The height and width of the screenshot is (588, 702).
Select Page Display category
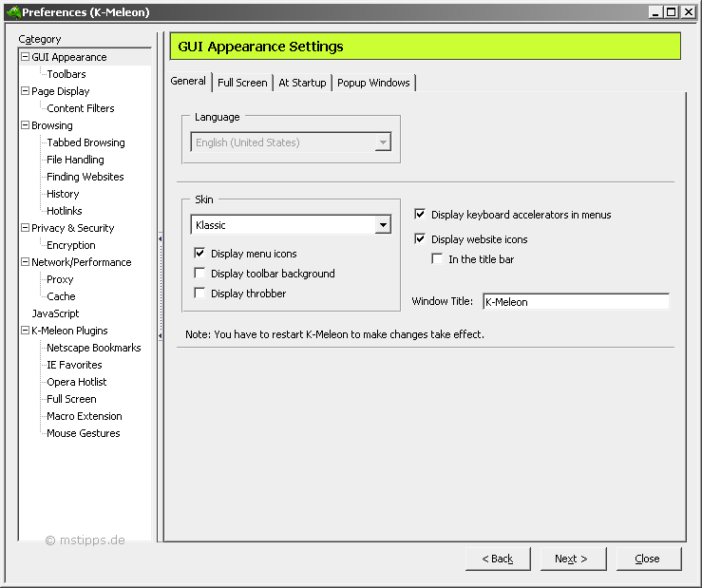pyautogui.click(x=61, y=91)
